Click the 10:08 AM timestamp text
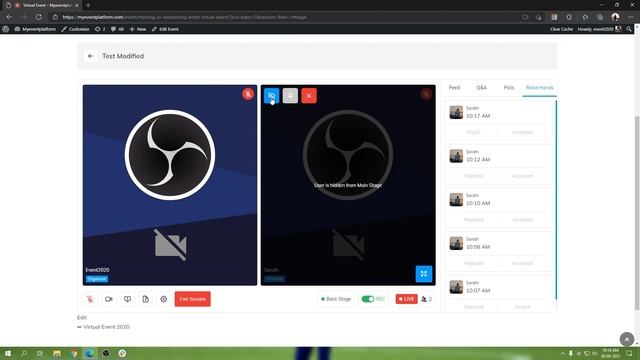Viewport: 640px width, 360px height. click(478, 247)
